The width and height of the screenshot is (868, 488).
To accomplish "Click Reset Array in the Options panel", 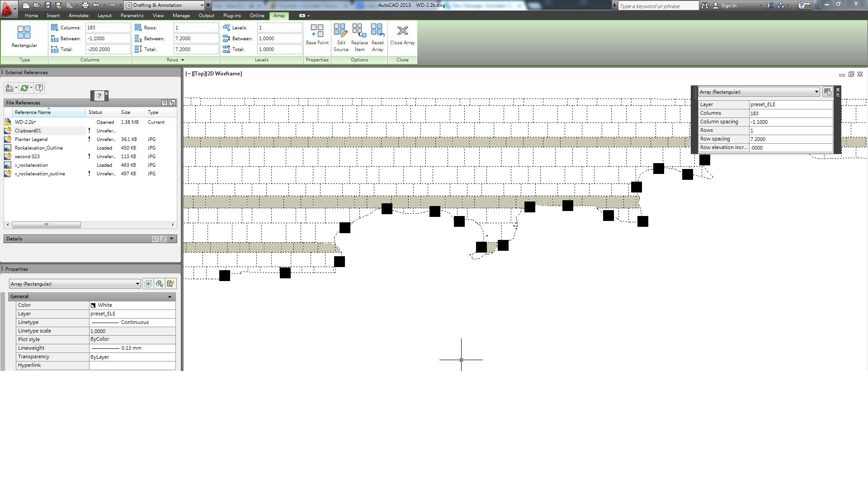I will pyautogui.click(x=377, y=36).
